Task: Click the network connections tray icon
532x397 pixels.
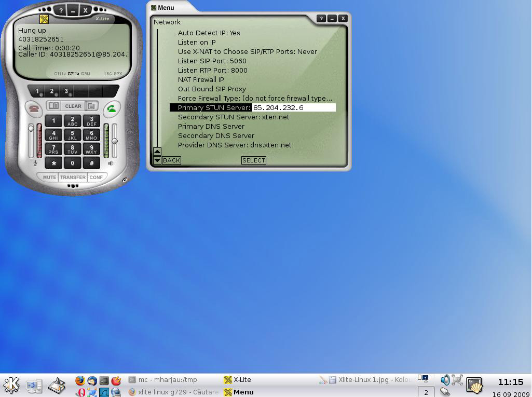Action: point(457,380)
